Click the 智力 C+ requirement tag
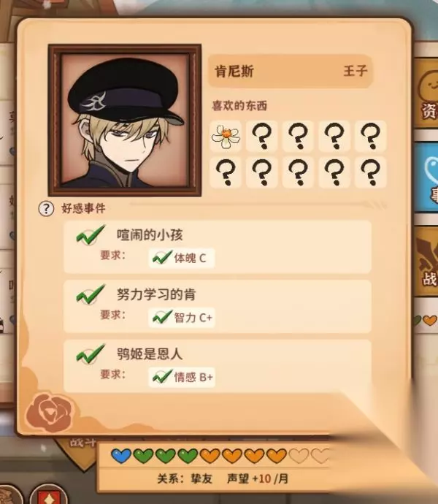 pos(182,317)
